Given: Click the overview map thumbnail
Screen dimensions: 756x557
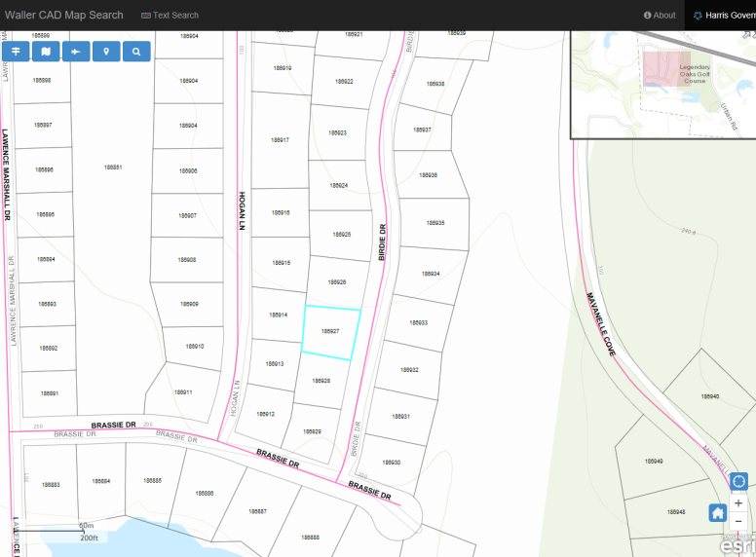Looking at the screenshot, I should tap(662, 83).
